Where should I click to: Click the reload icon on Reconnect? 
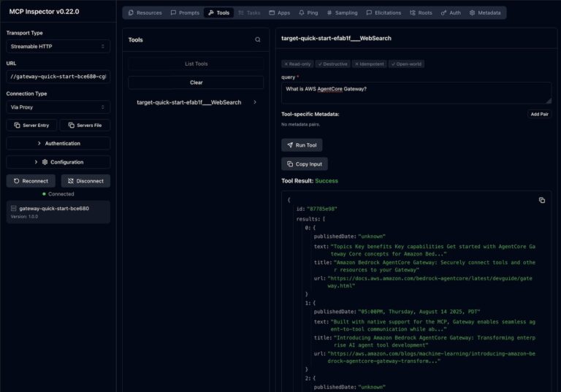tap(17, 181)
